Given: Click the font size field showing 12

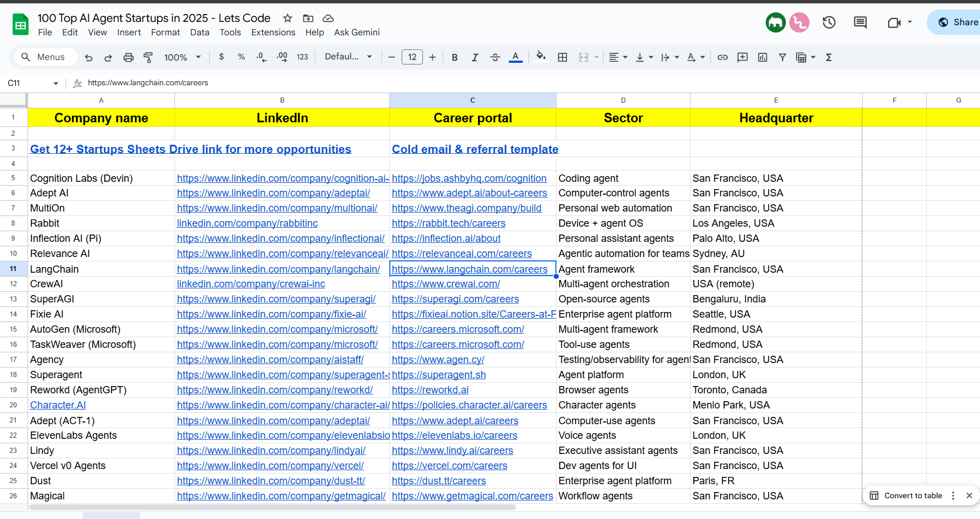Looking at the screenshot, I should pos(412,57).
